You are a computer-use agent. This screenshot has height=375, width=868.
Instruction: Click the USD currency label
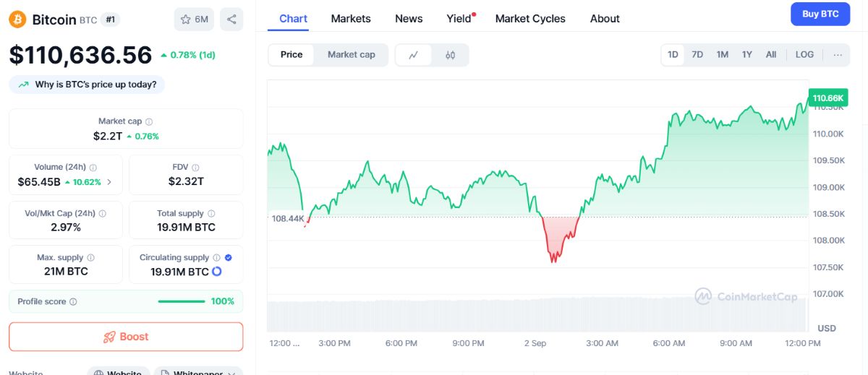pos(827,328)
